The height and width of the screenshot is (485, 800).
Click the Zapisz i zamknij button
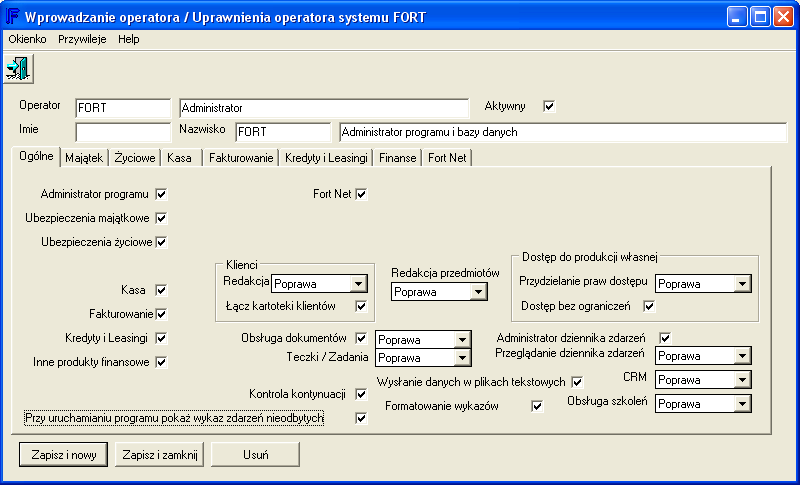(x=160, y=454)
